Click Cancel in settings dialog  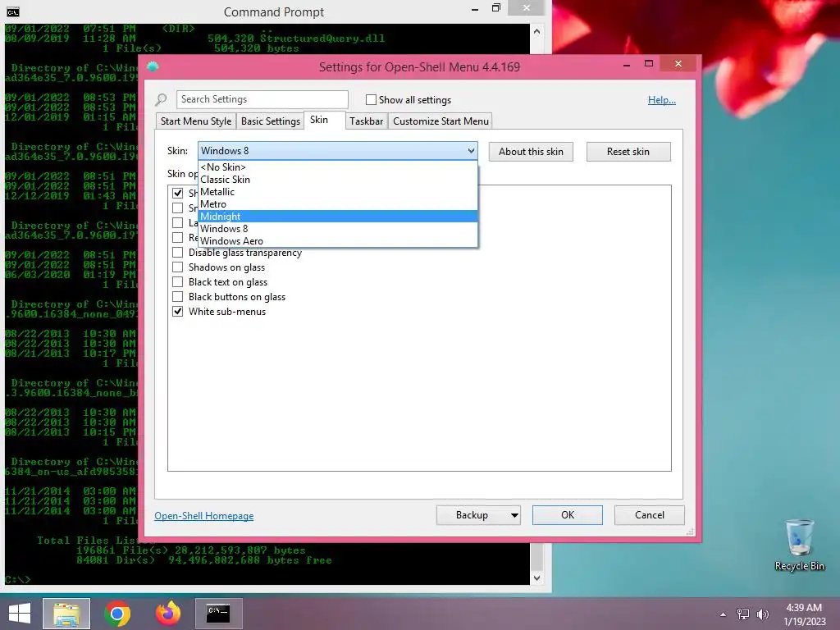click(650, 515)
